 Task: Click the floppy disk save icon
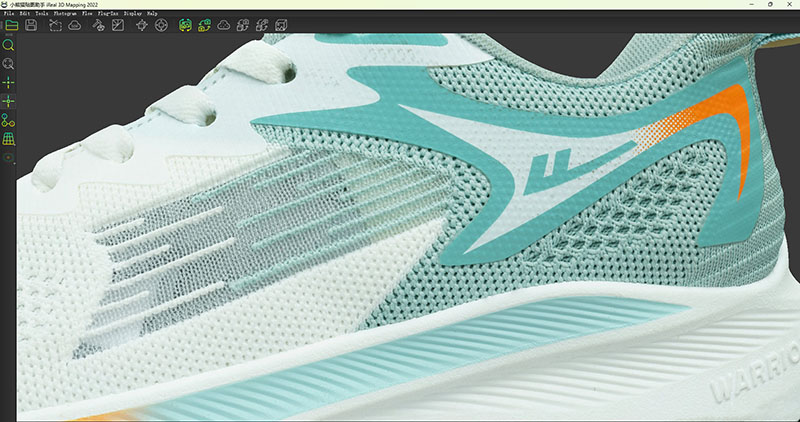tap(31, 25)
